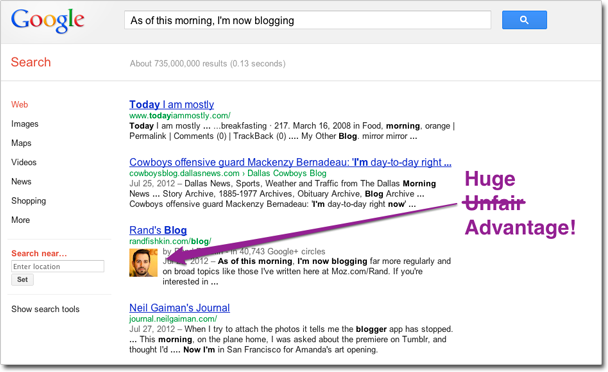This screenshot has height=372, width=608.
Task: Open the News results filter
Action: click(x=21, y=182)
